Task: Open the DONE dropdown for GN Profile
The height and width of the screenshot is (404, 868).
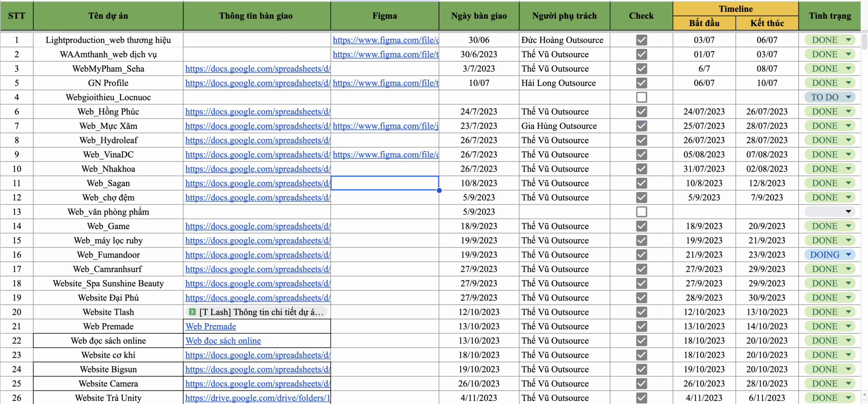Action: point(848,83)
